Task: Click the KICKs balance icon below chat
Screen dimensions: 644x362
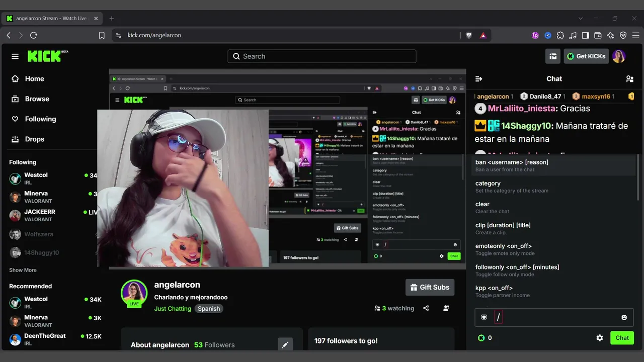Action: [x=481, y=338]
